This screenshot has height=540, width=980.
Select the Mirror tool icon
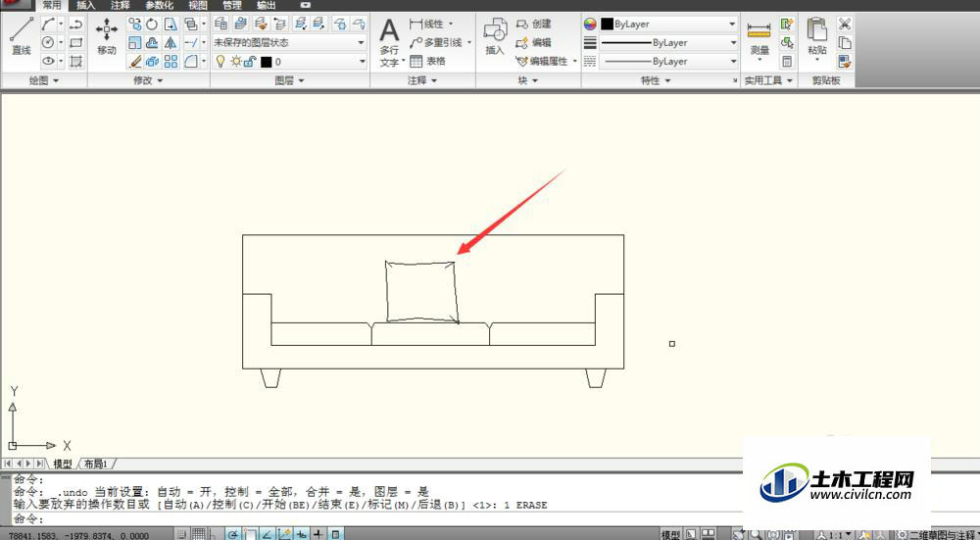pos(170,42)
